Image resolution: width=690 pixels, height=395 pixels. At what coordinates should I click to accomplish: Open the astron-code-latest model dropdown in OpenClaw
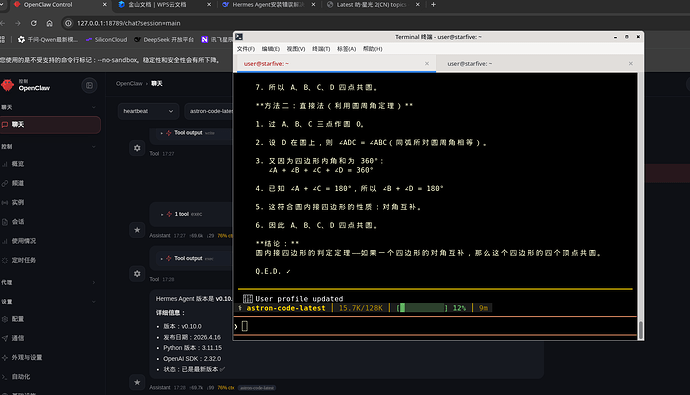point(209,111)
